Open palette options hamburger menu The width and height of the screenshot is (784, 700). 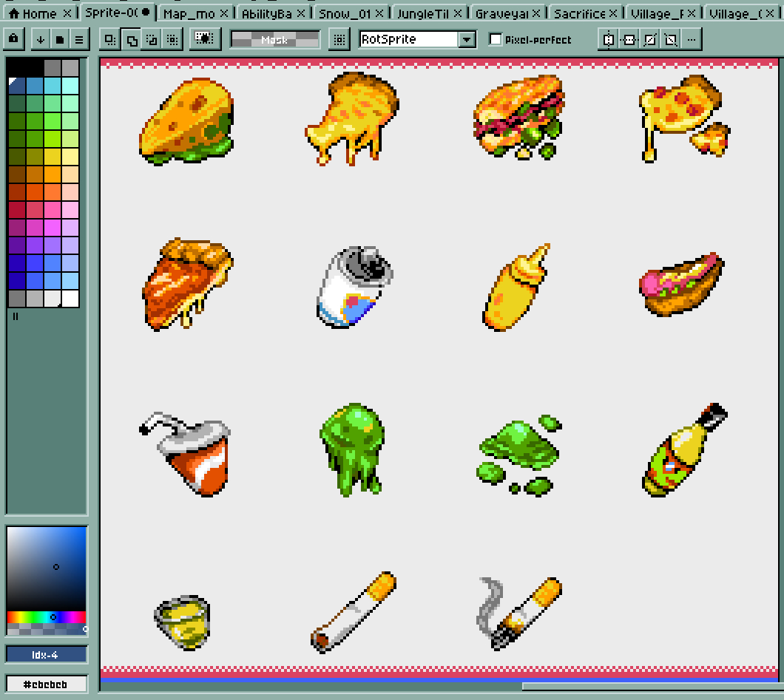click(x=79, y=39)
